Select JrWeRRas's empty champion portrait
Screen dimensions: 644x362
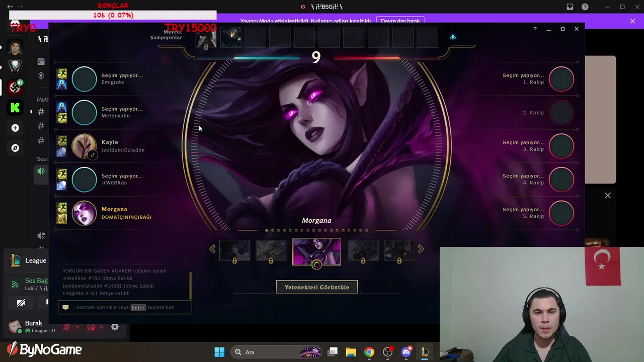pos(84,179)
